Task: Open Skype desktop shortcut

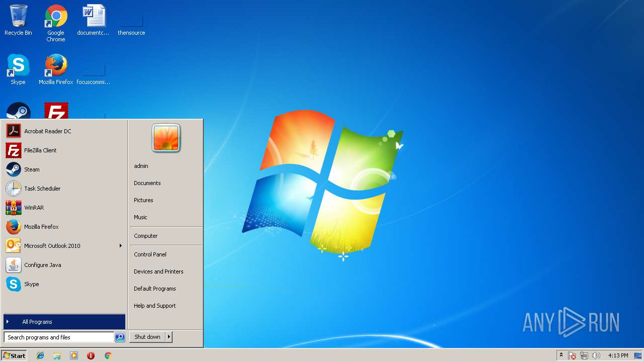Action: tap(18, 69)
